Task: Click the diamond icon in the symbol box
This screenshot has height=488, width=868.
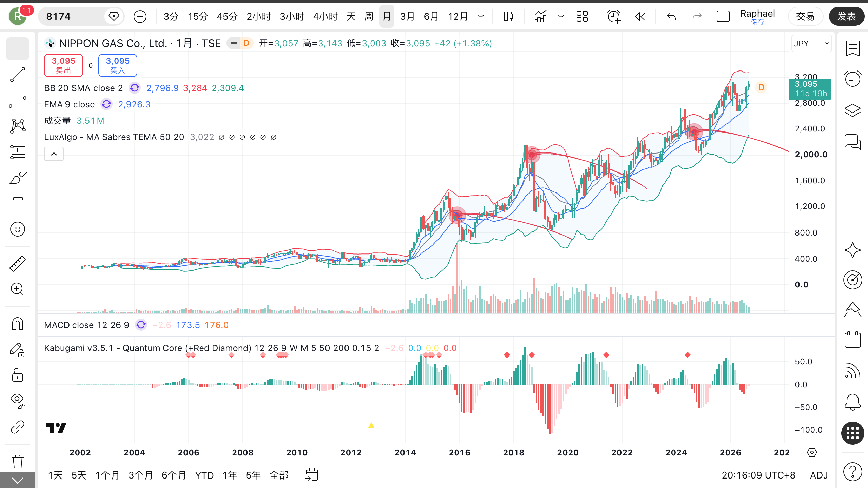Action: [x=114, y=16]
